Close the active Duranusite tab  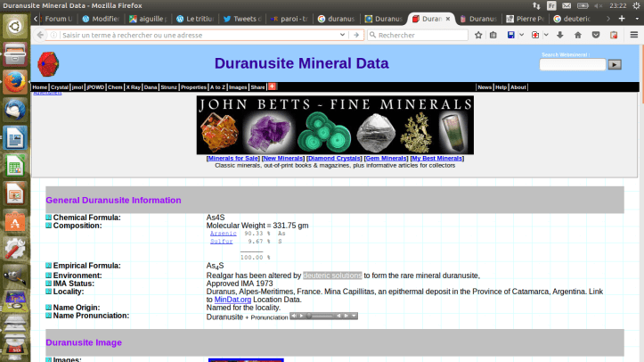pos(448,19)
